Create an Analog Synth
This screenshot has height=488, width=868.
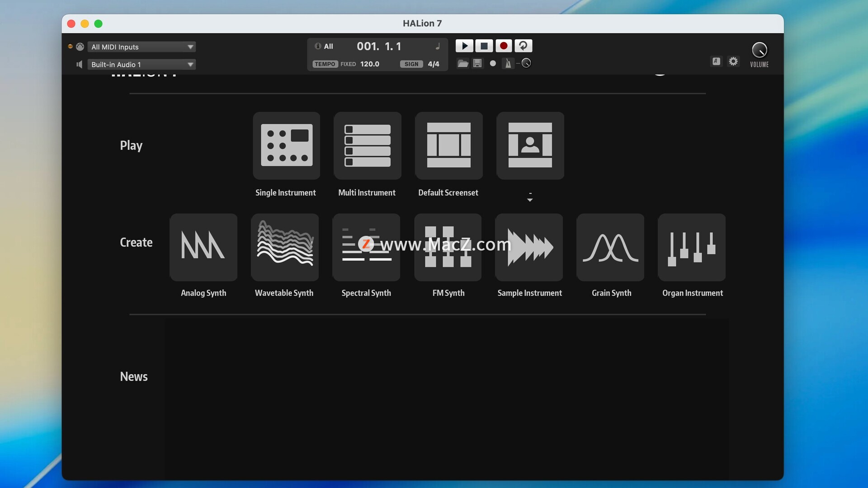click(x=203, y=247)
